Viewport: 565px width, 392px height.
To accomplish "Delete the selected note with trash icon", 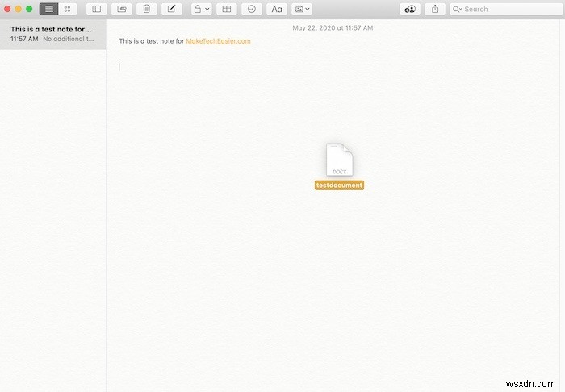I will [147, 9].
